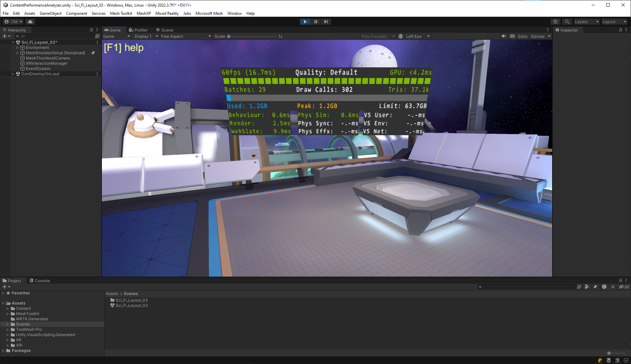Click the Step forward button
The image size is (631, 364).
click(x=326, y=22)
